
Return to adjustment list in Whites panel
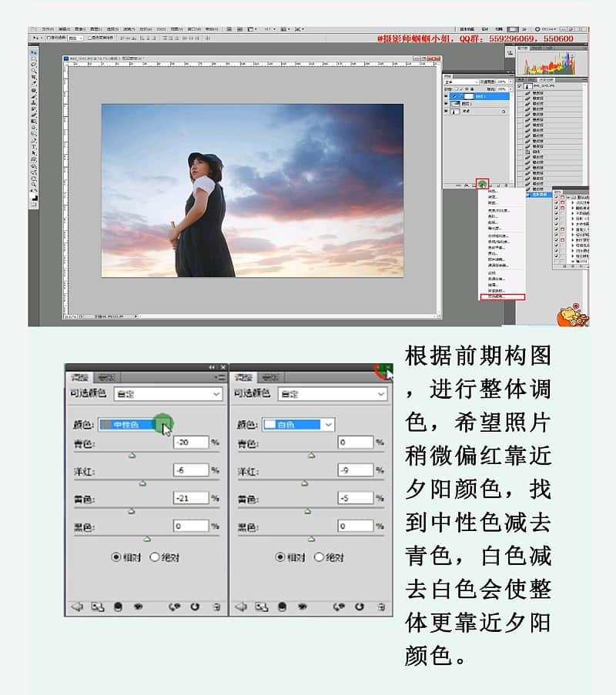coord(241,606)
